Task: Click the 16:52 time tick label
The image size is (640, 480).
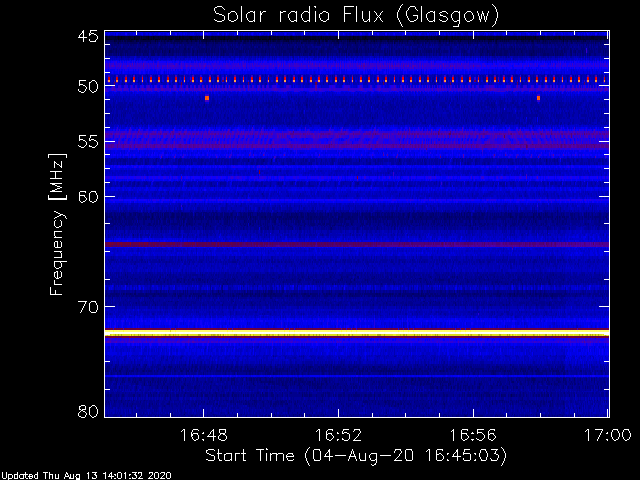Action: click(338, 436)
